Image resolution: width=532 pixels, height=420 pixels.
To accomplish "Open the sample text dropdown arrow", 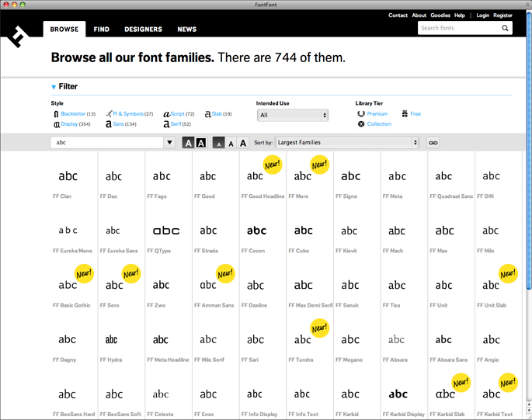I will [169, 143].
